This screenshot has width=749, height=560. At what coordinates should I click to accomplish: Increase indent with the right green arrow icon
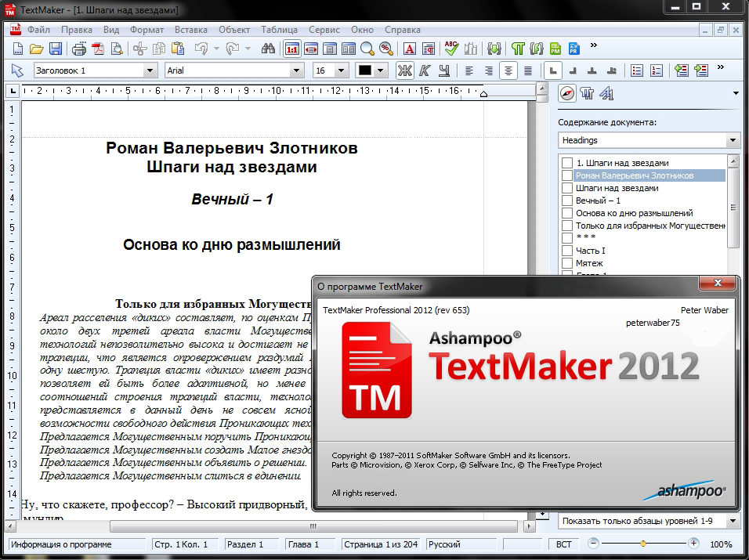pyautogui.click(x=701, y=70)
